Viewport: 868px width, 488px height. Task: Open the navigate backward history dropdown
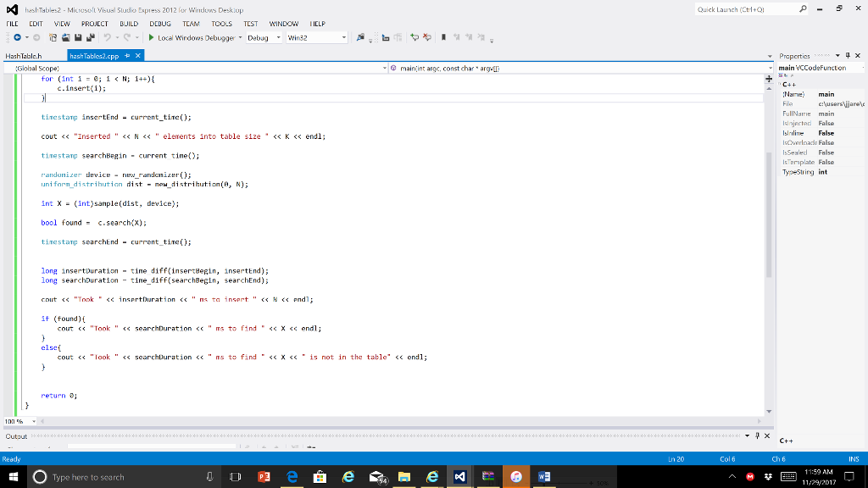pos(26,38)
